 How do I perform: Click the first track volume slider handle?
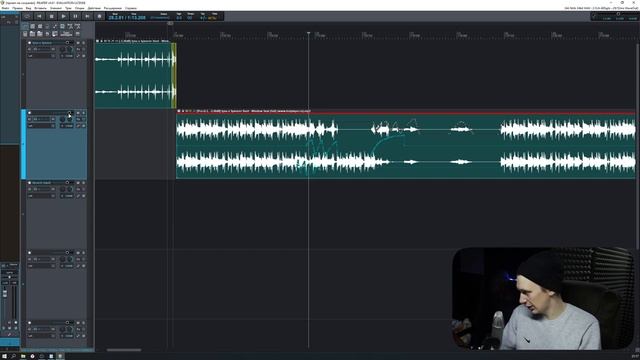pos(67,42)
